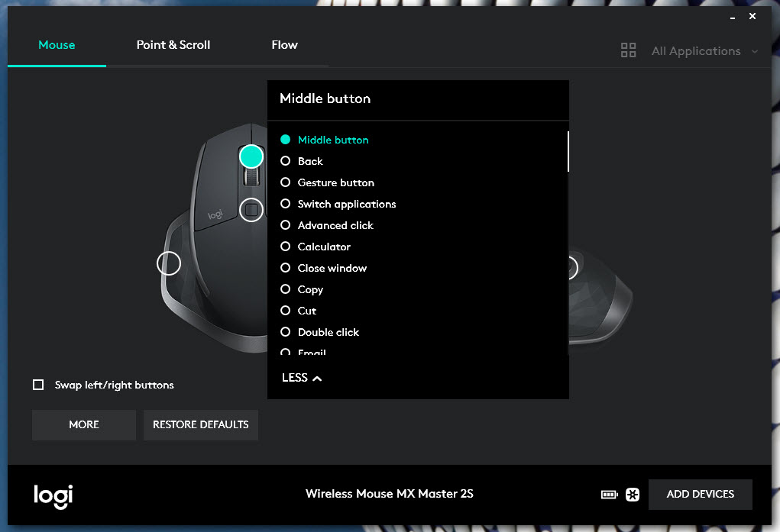Choose the Back radio option
The image size is (780, 532).
tap(285, 161)
